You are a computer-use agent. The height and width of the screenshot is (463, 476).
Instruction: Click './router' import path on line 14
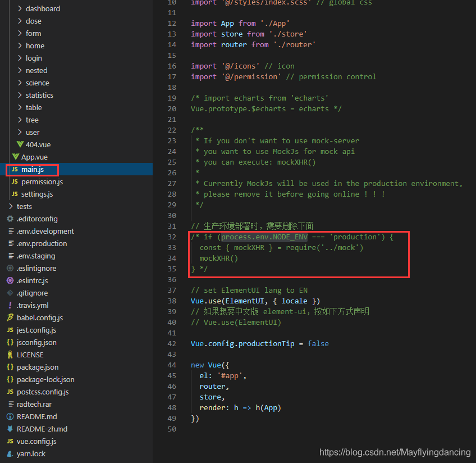coord(294,45)
